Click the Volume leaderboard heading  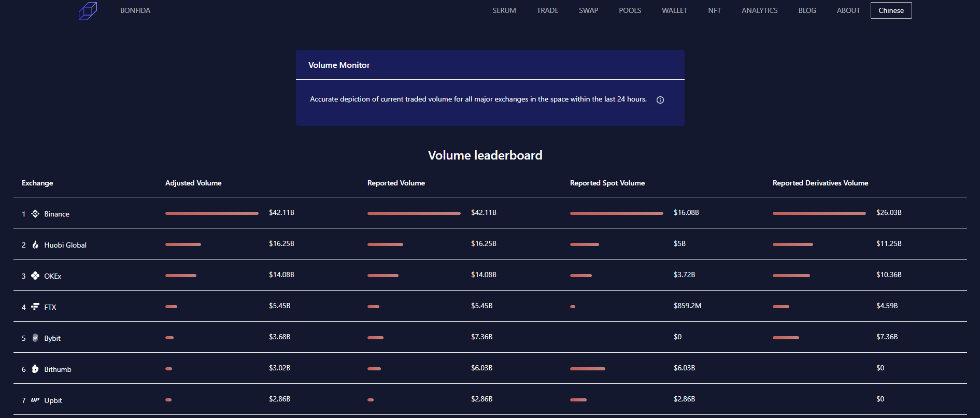coord(485,155)
